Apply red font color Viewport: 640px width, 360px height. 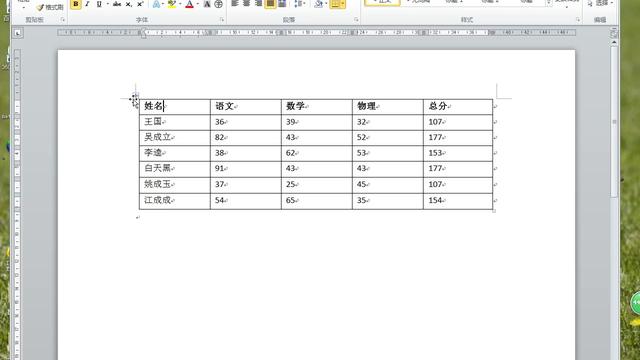click(x=189, y=4)
